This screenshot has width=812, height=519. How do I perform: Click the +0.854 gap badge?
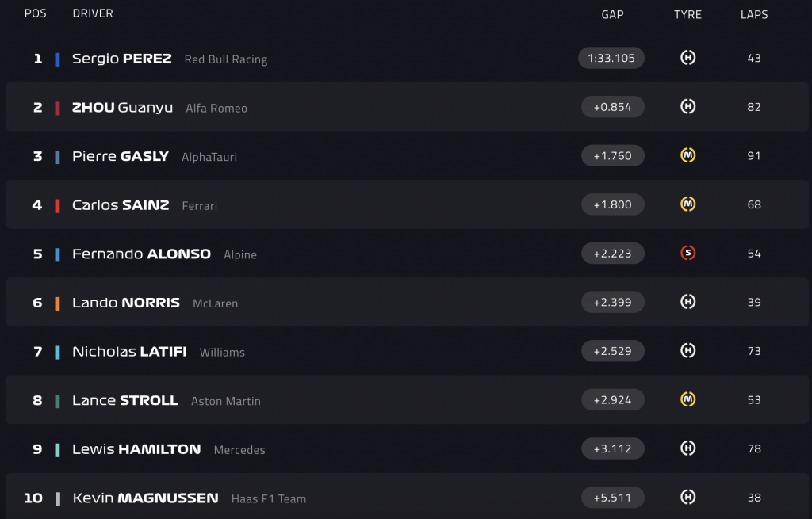point(612,107)
